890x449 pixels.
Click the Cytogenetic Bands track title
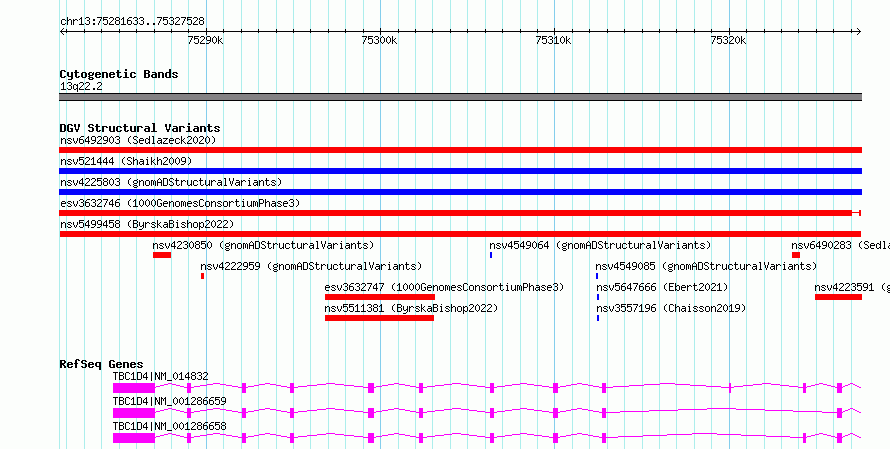point(119,74)
